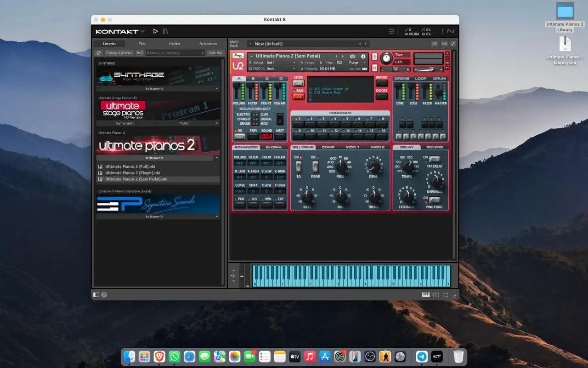Switch to the Libraries tab
Screen dimensions: 588x368
pos(109,44)
